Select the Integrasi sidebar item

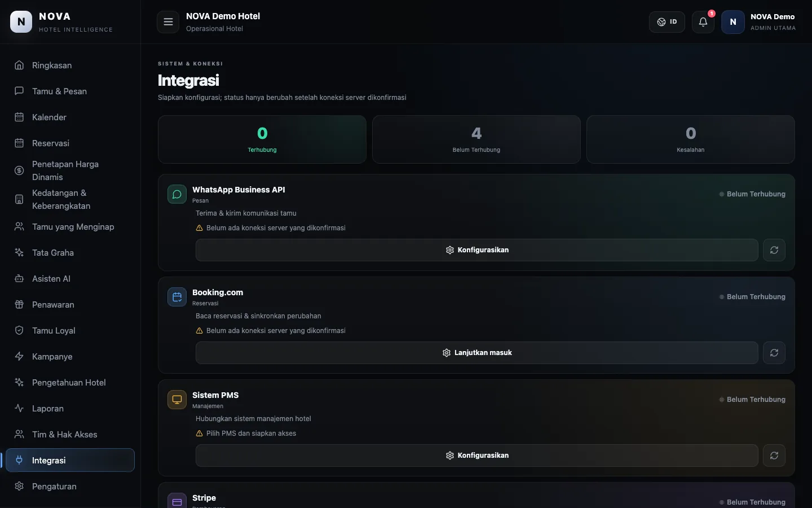70,460
